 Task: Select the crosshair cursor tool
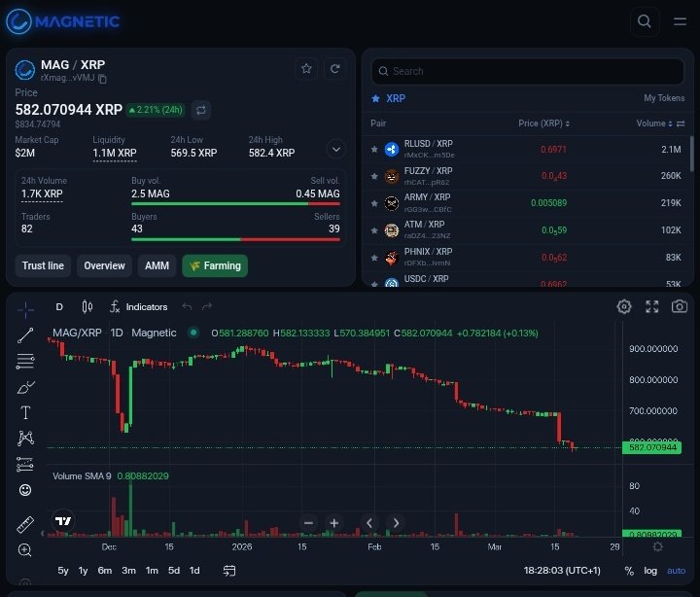[x=25, y=309]
